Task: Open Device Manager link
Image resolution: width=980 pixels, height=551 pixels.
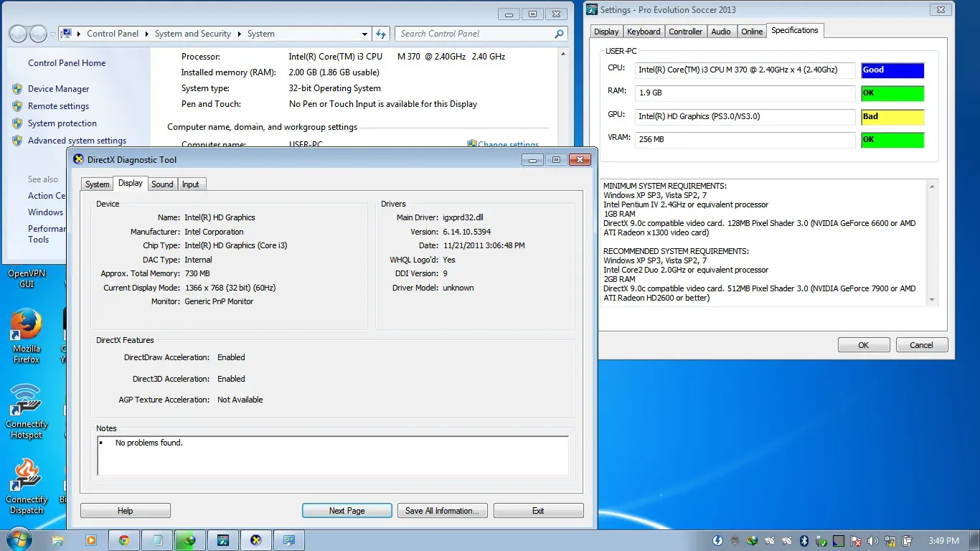Action: tap(59, 89)
